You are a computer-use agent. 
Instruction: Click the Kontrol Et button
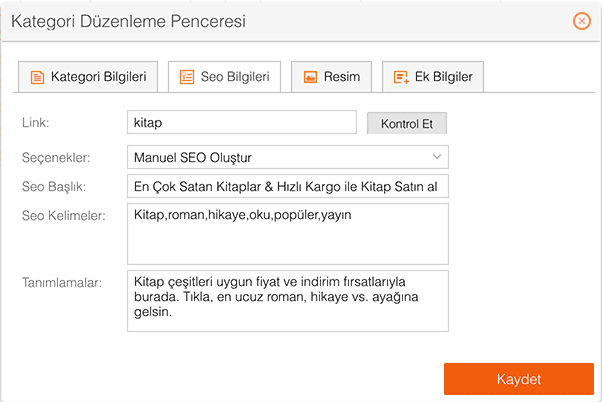point(407,123)
